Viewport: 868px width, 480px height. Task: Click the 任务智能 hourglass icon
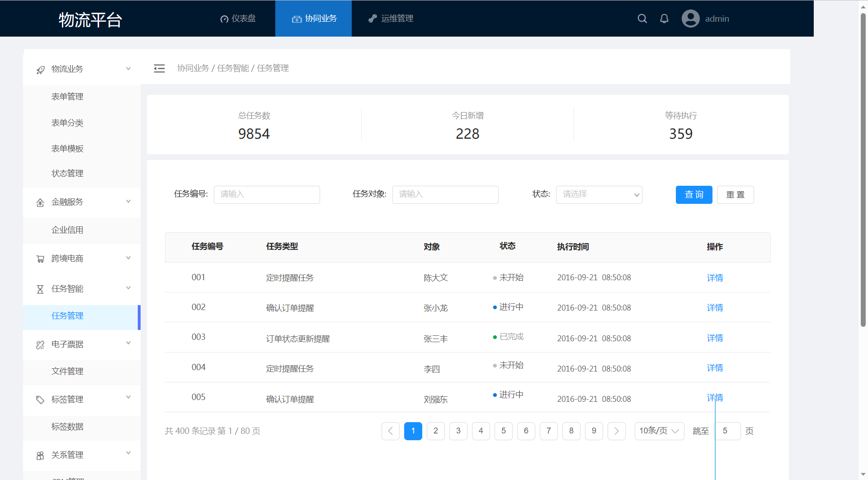tap(40, 289)
